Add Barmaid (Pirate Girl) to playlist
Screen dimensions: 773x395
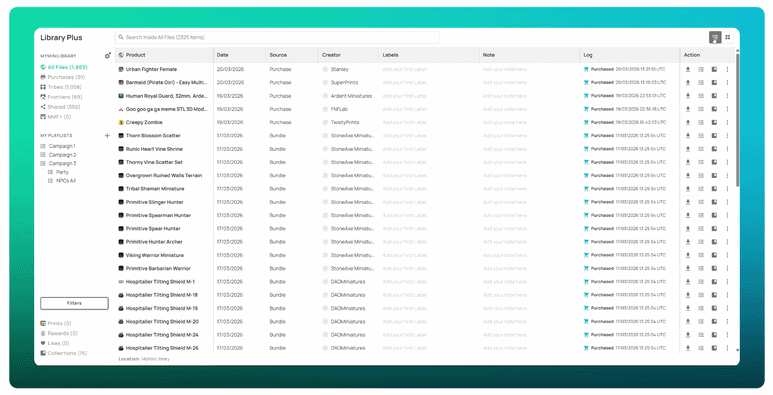(x=701, y=83)
